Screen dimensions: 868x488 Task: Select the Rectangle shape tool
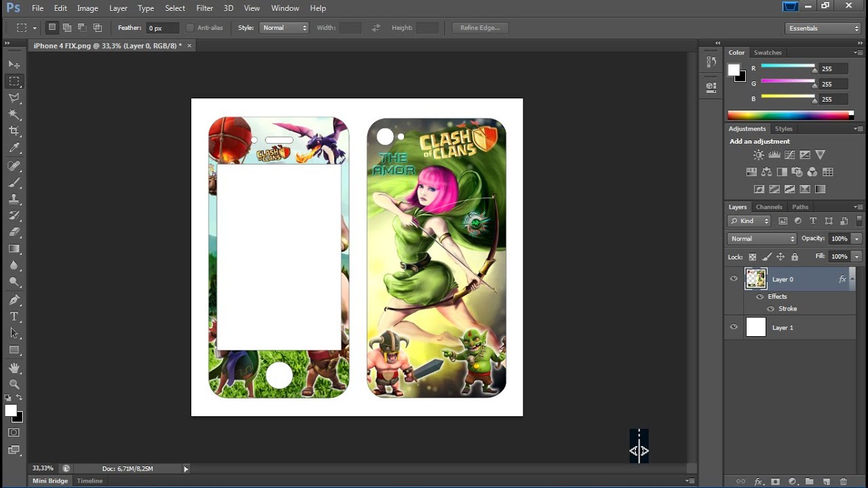point(14,350)
